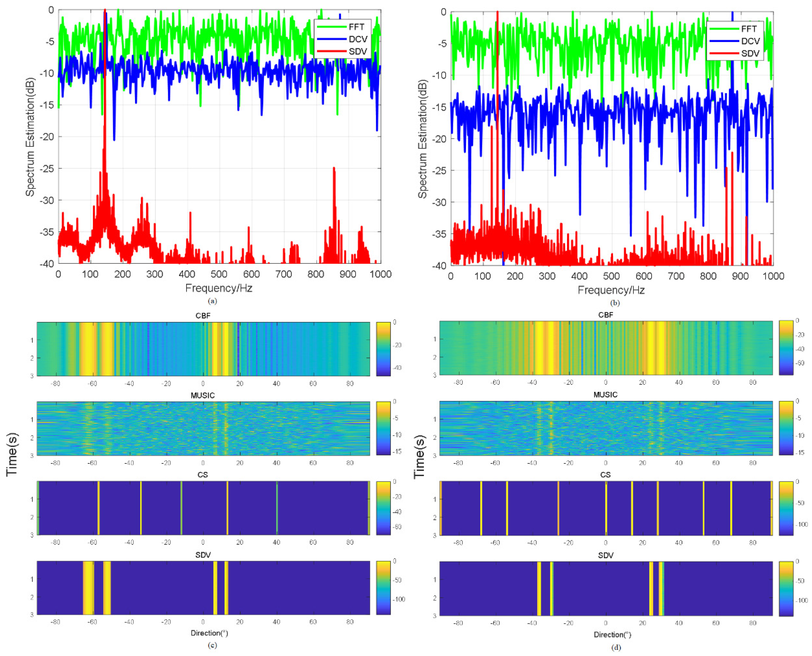Image resolution: width=812 pixels, height=656 pixels.
Task: Click the SDV title above right heatmap
Action: point(606,555)
